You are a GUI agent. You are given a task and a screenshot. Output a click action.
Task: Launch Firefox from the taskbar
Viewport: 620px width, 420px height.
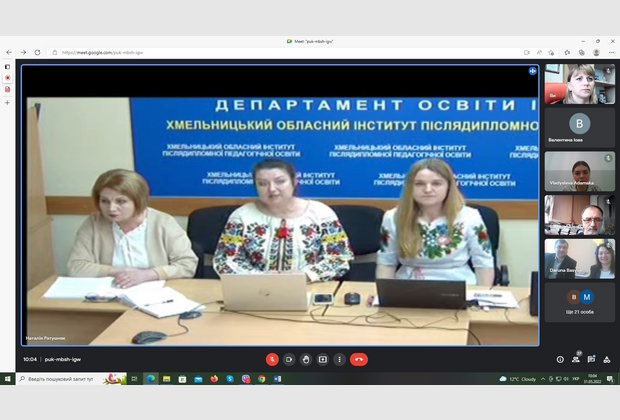pyautogui.click(x=214, y=379)
